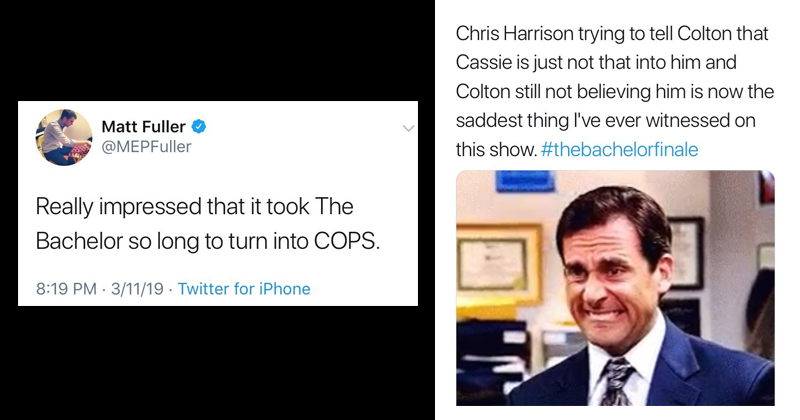This screenshot has height=420, width=800.
Task: Click the 8:19 PM tweet time
Action: tap(65, 289)
